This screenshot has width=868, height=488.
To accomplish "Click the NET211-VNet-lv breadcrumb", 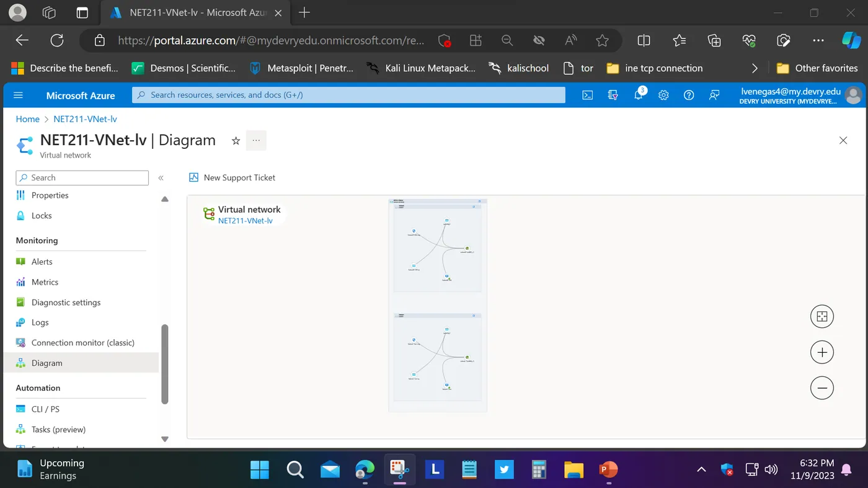I will [x=85, y=119].
